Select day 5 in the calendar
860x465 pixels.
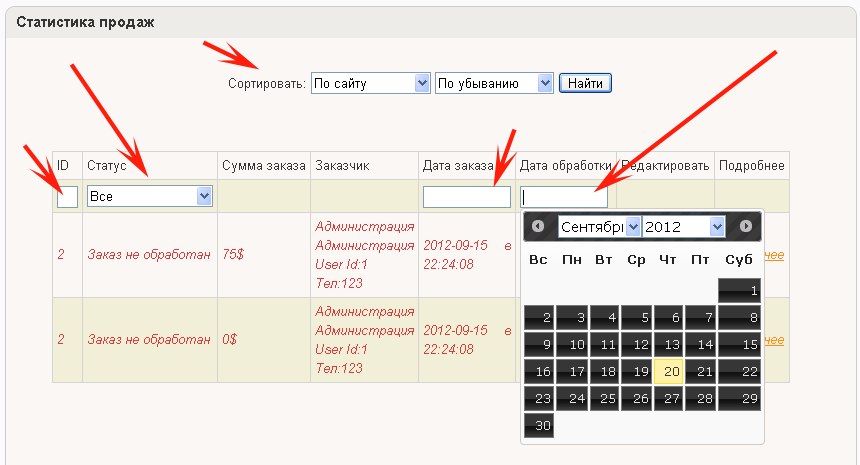pyautogui.click(x=636, y=318)
